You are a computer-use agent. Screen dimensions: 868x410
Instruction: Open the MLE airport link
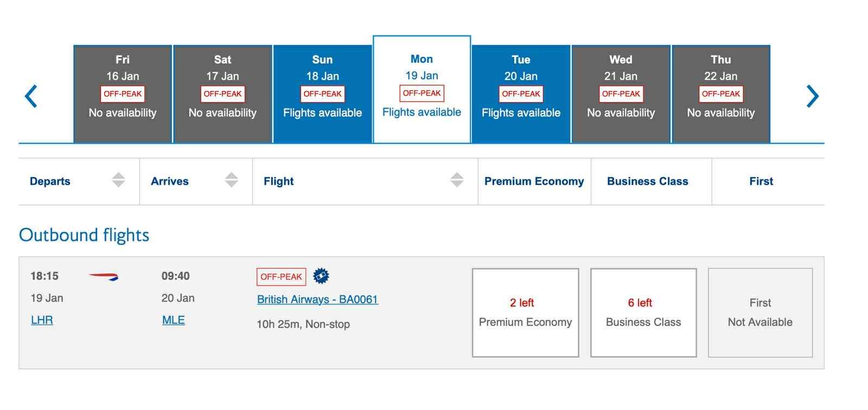[174, 320]
